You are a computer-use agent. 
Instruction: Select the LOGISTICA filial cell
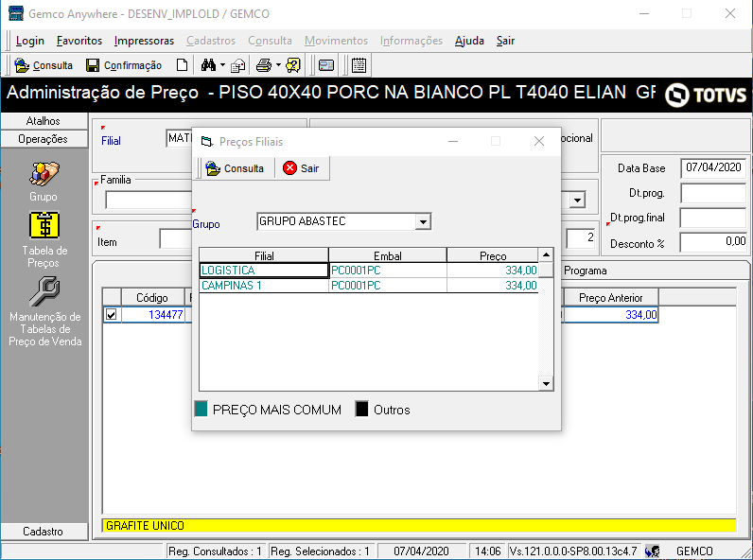click(264, 271)
